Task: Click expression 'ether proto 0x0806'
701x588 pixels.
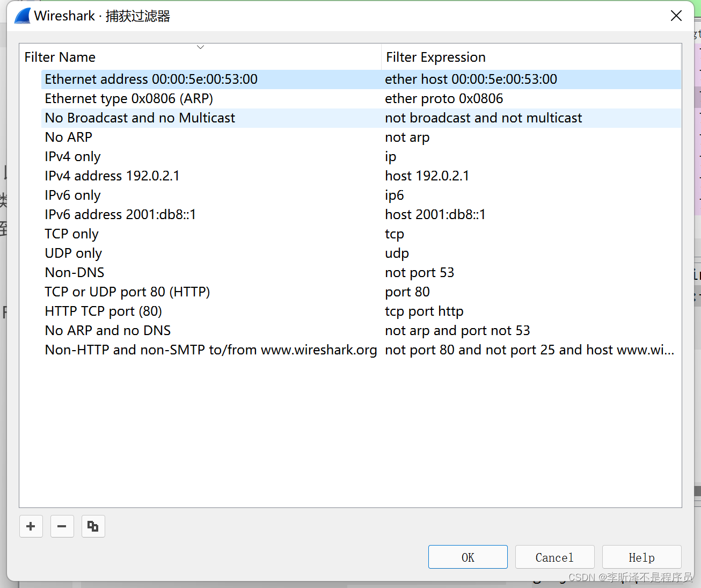Action: [x=444, y=99]
